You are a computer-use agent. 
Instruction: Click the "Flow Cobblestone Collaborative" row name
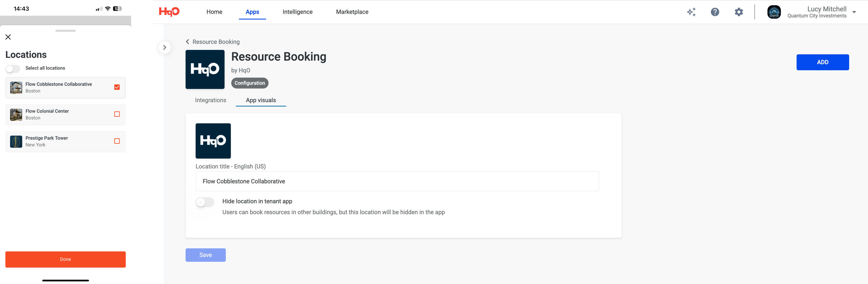coord(59,84)
